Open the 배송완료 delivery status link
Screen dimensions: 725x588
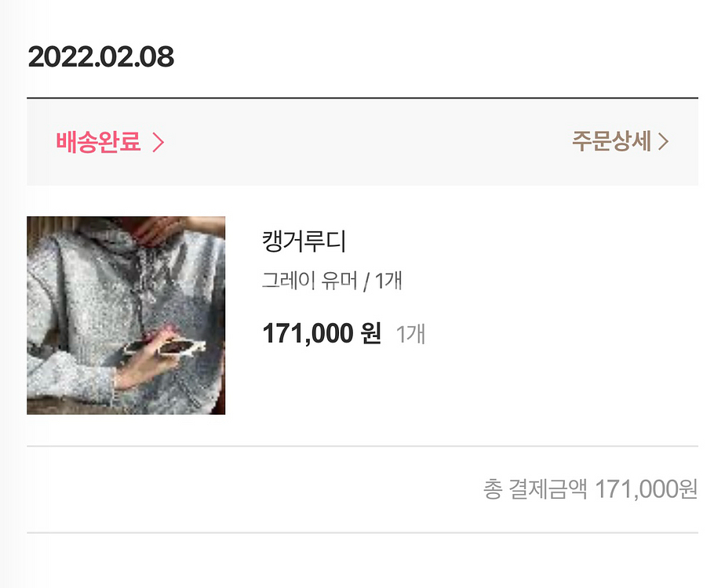coord(99,143)
